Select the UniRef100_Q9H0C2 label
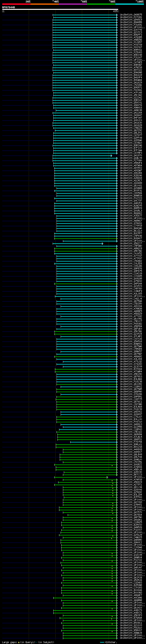This screenshot has width=146, height=644. click(131, 543)
